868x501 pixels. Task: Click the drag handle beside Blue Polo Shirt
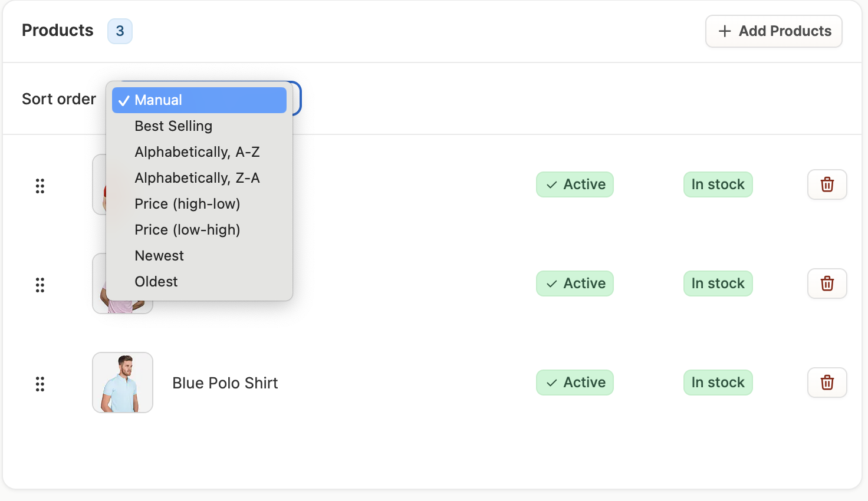click(40, 384)
